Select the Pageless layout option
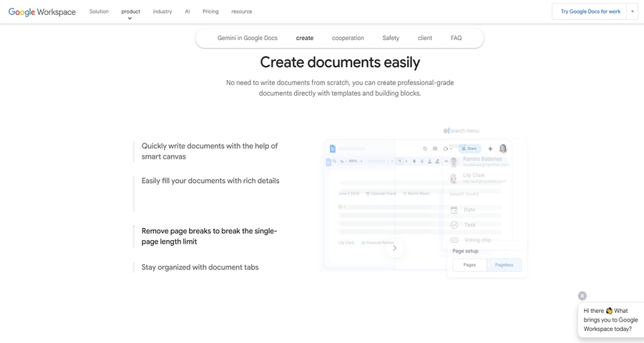The height and width of the screenshot is (343, 644). (504, 265)
